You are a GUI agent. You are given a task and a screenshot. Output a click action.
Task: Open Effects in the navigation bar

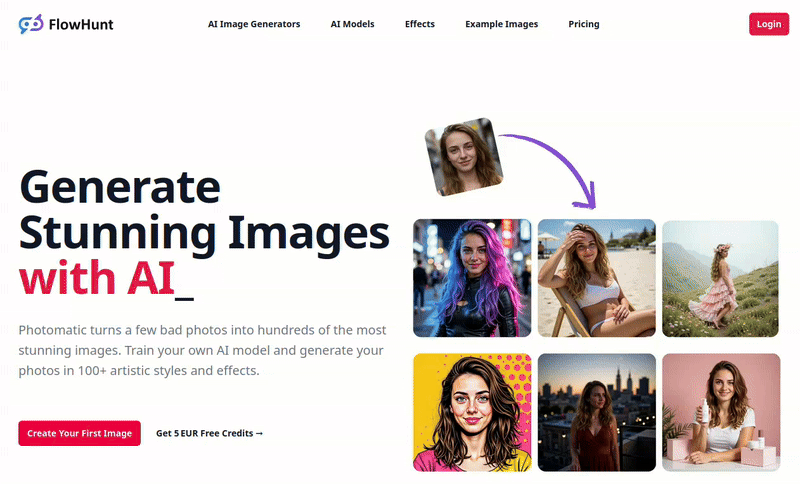click(x=420, y=24)
